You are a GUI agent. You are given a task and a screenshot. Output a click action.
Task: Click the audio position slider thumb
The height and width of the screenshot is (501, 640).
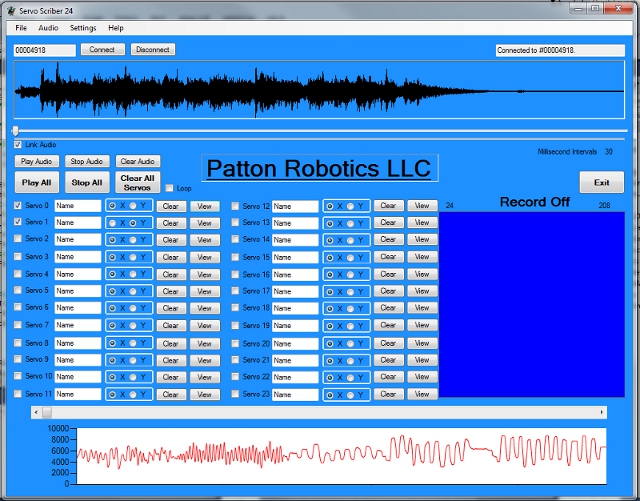pos(16,131)
